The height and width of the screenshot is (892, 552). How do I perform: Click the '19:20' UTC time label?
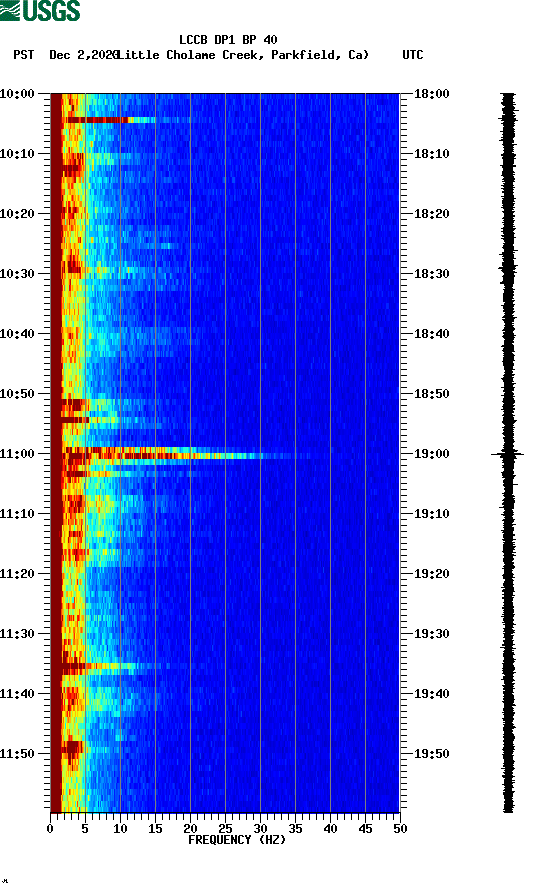tap(431, 573)
